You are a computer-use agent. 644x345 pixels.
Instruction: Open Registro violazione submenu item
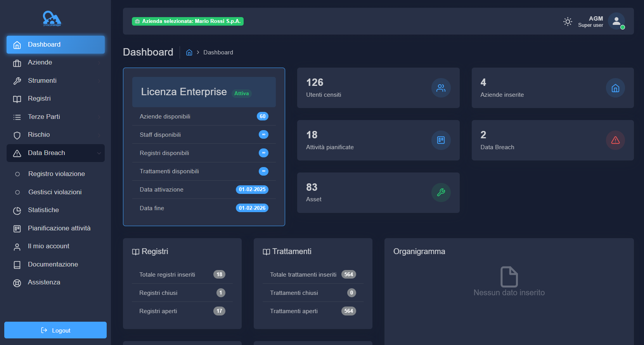tap(56, 174)
